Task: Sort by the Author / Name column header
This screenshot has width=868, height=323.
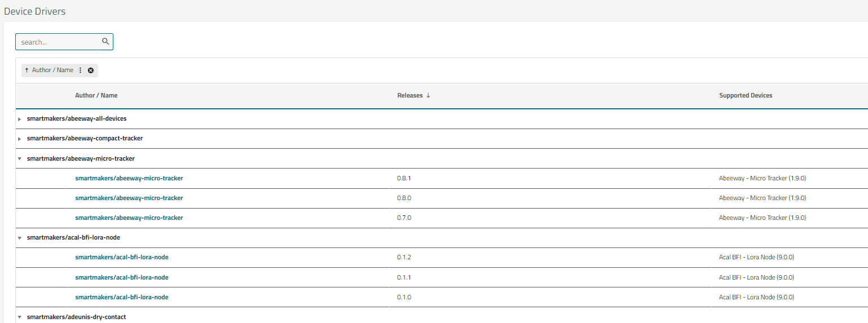Action: click(96, 96)
